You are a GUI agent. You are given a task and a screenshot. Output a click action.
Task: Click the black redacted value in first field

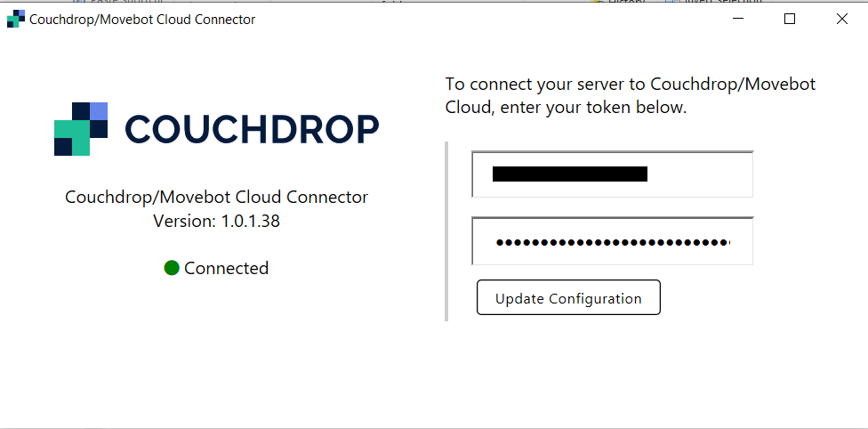pos(569,174)
